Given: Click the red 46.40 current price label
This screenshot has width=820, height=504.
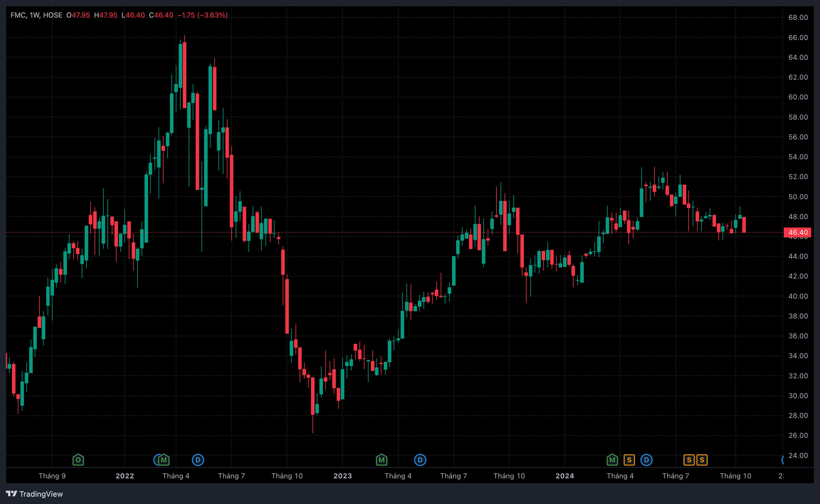Looking at the screenshot, I should pyautogui.click(x=797, y=232).
